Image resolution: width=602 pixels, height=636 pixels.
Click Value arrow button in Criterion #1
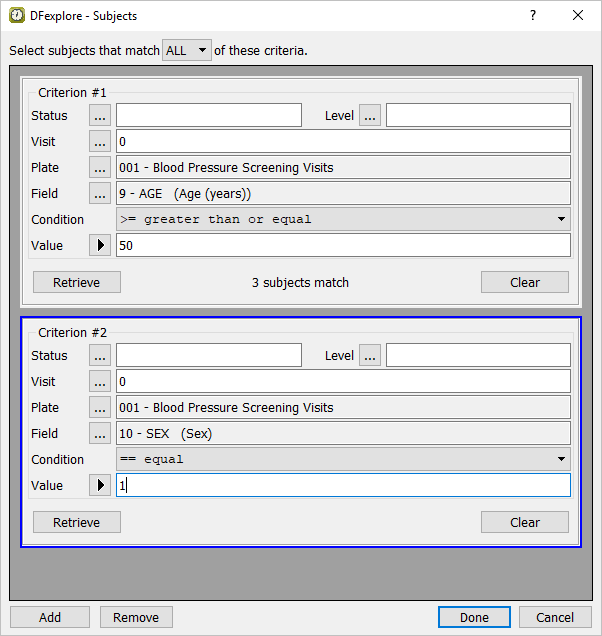point(100,246)
